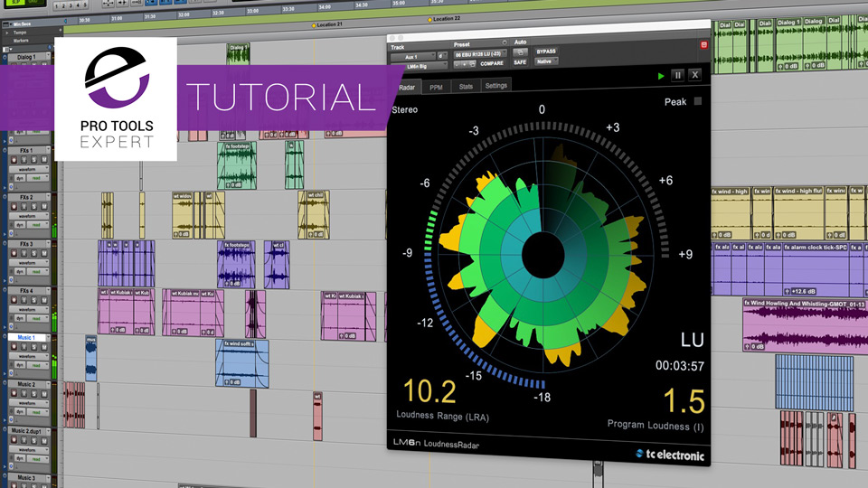
Task: Switch to the PPM tab
Action: (x=436, y=88)
